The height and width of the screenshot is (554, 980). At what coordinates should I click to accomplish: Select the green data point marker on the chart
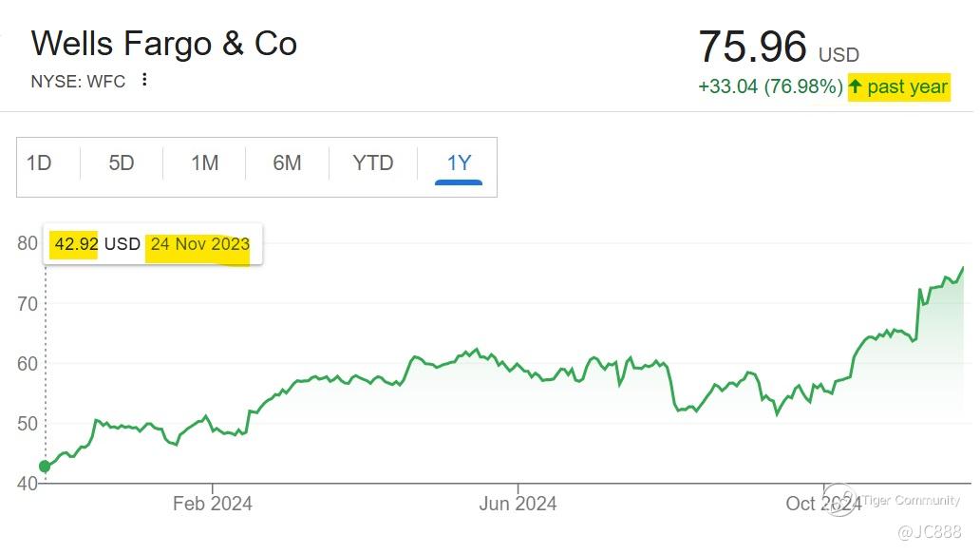click(45, 467)
